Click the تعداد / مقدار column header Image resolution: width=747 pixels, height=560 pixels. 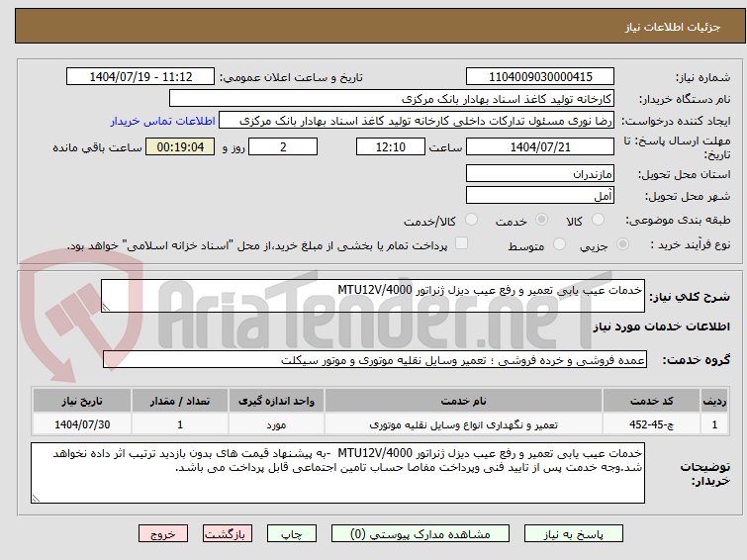coord(180,401)
